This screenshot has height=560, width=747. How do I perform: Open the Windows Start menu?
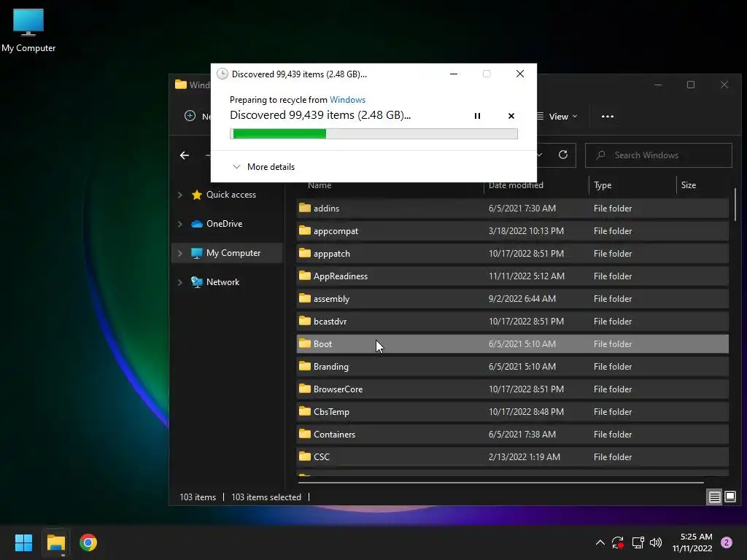[23, 542]
